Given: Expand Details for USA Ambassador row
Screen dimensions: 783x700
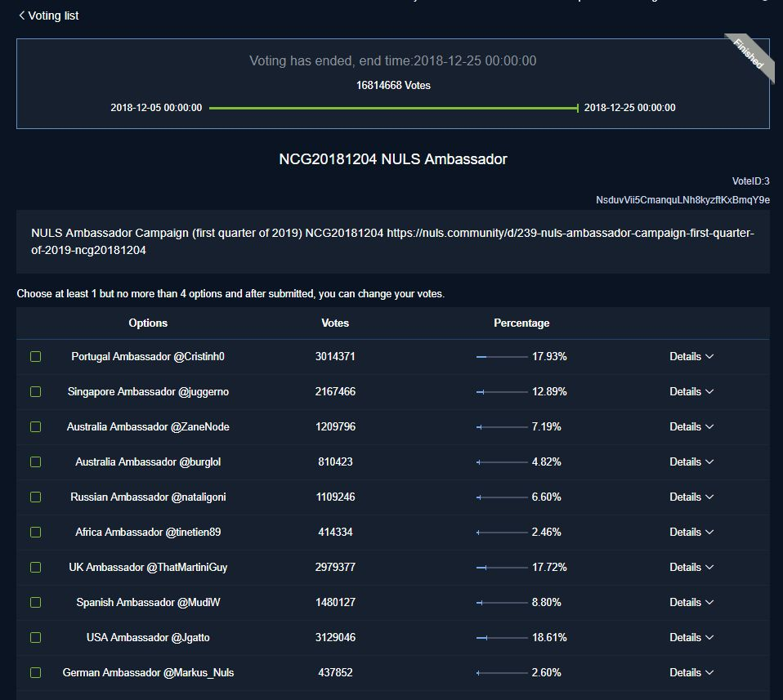Looking at the screenshot, I should pyautogui.click(x=691, y=638).
